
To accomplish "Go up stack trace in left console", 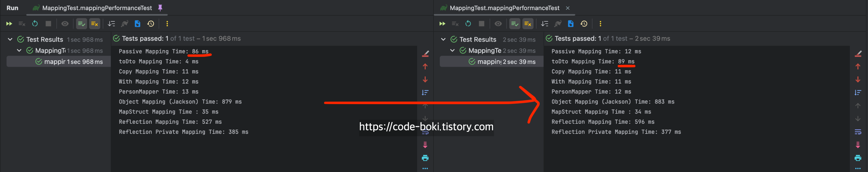I will click(425, 67).
